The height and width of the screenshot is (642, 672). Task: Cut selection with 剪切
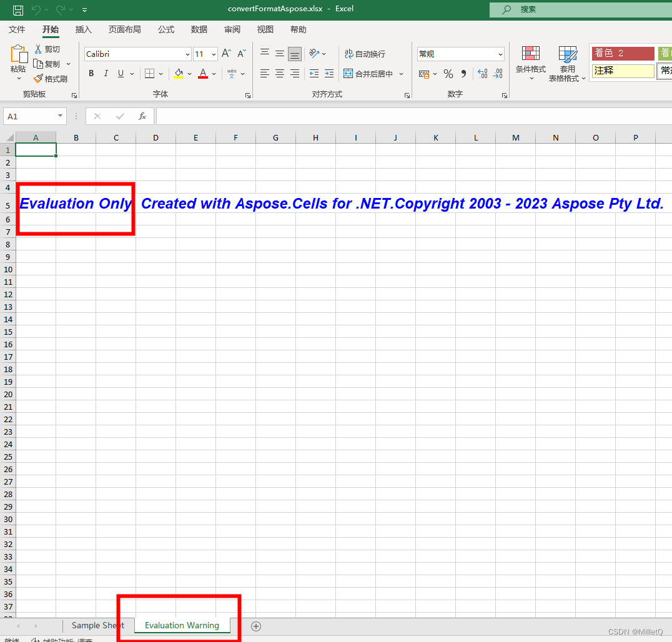pyautogui.click(x=47, y=49)
